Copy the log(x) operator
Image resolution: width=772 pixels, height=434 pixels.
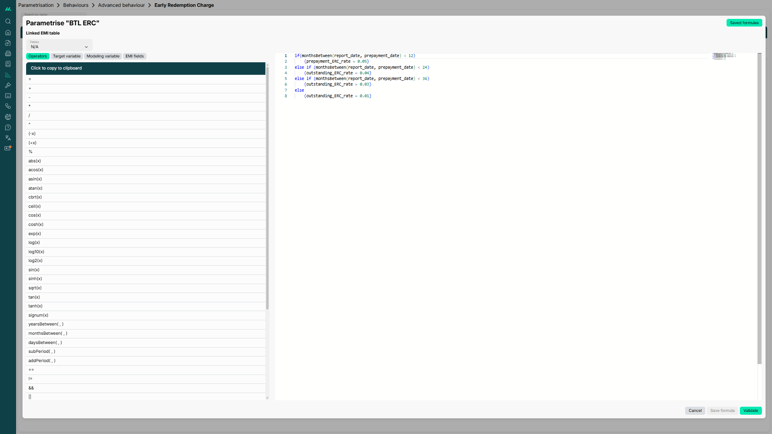tap(146, 242)
